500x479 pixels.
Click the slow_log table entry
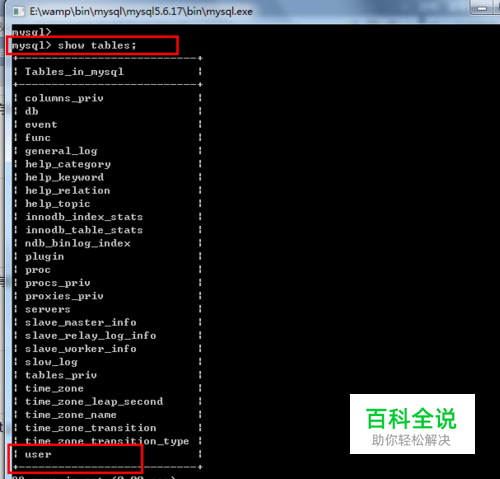coord(51,362)
